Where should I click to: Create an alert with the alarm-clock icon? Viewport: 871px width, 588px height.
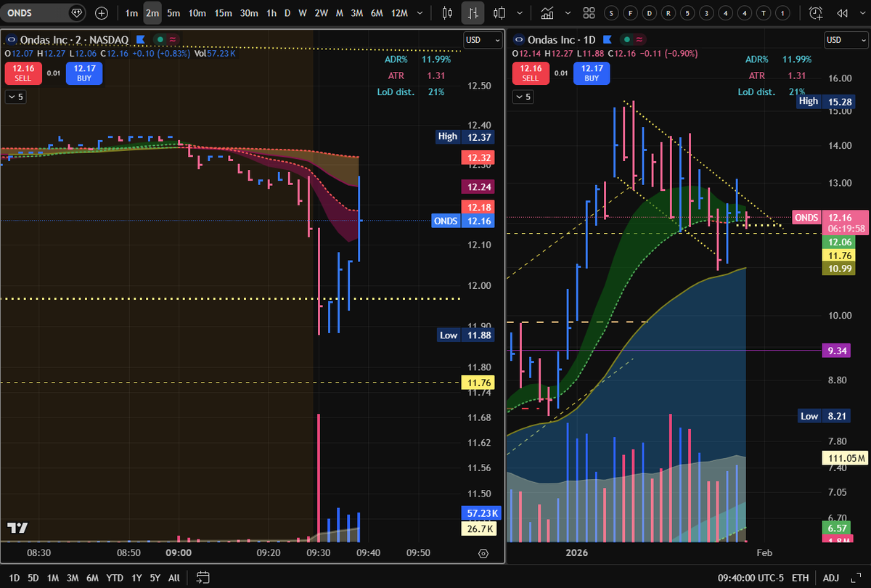tap(816, 13)
